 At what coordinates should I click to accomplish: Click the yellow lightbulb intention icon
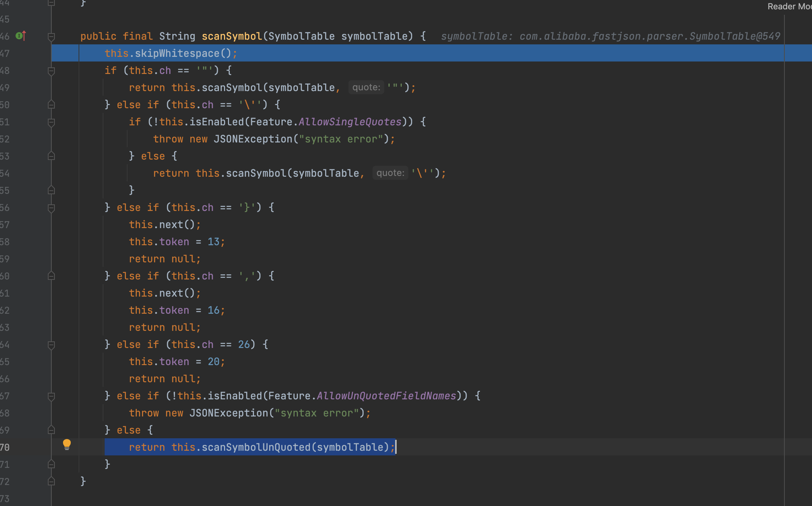point(67,444)
